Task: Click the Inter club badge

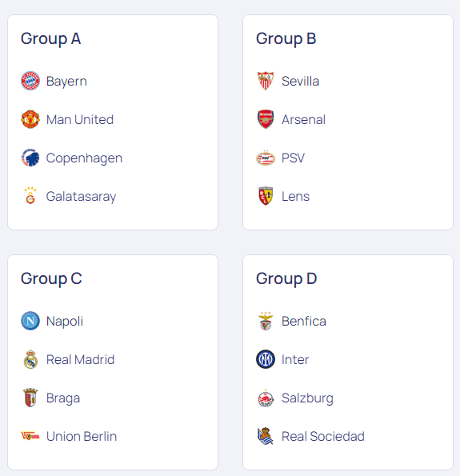Action: [x=266, y=359]
